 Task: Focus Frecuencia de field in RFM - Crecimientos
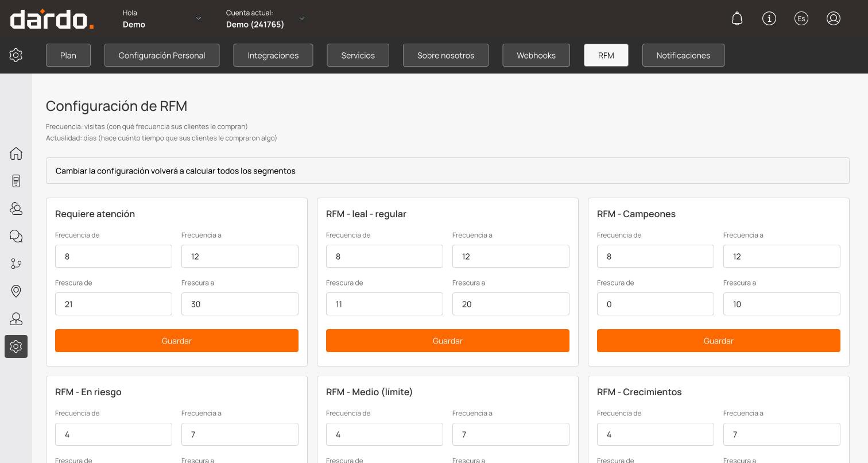pos(656,434)
